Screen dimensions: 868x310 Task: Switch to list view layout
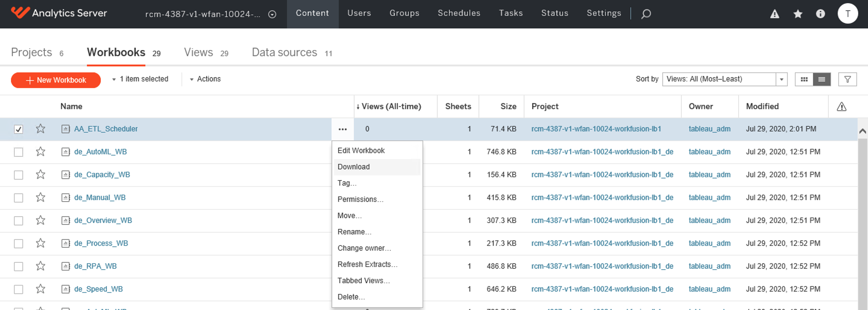click(822, 79)
